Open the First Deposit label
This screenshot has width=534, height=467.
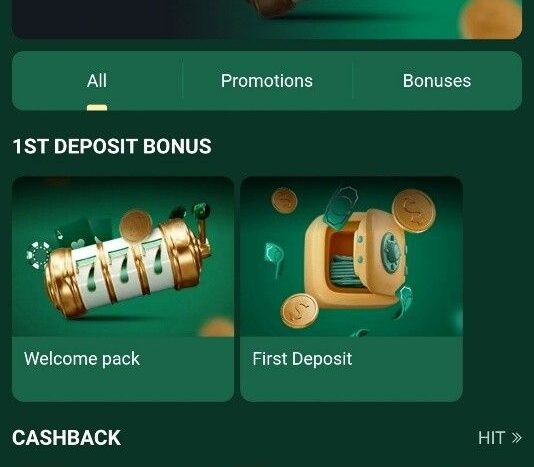click(302, 359)
